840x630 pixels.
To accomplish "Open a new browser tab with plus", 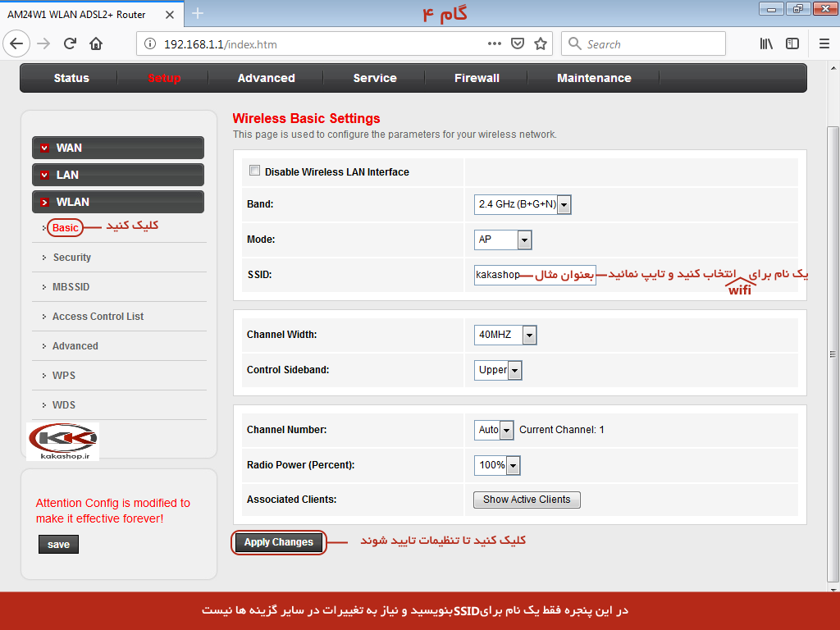I will tap(198, 13).
